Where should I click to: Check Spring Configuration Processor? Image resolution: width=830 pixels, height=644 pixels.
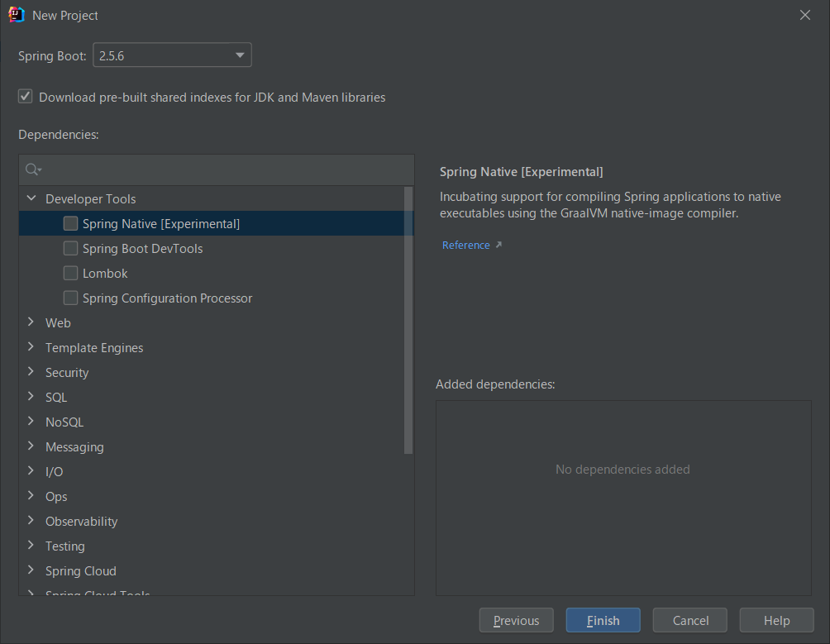pos(70,298)
